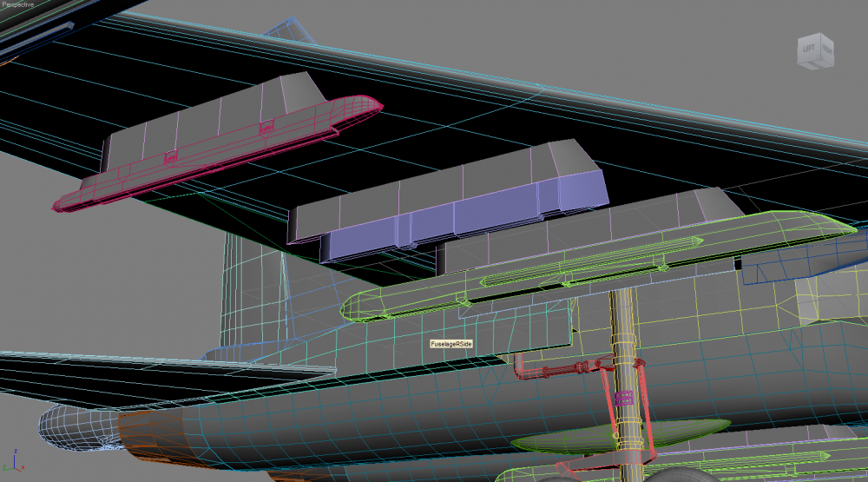
Task: Select the green wireframe missile rail pod
Action: pyautogui.click(x=598, y=266)
